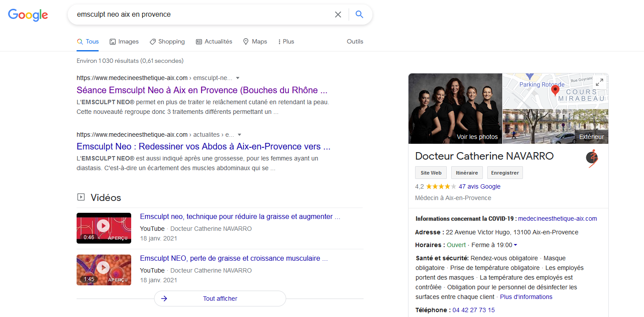
Task: Click the Docteur Catherine NAVARRO title
Action: coord(484,156)
